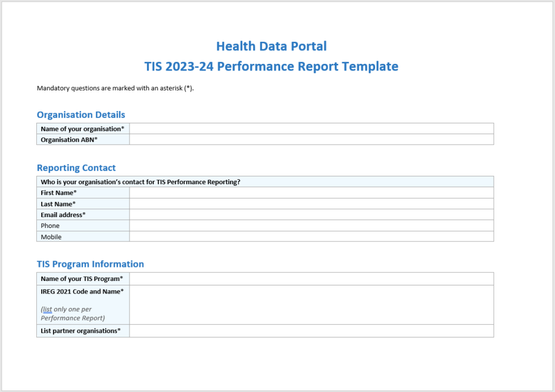
Task: Click the Reporting Contact section heading
Action: pyautogui.click(x=76, y=168)
